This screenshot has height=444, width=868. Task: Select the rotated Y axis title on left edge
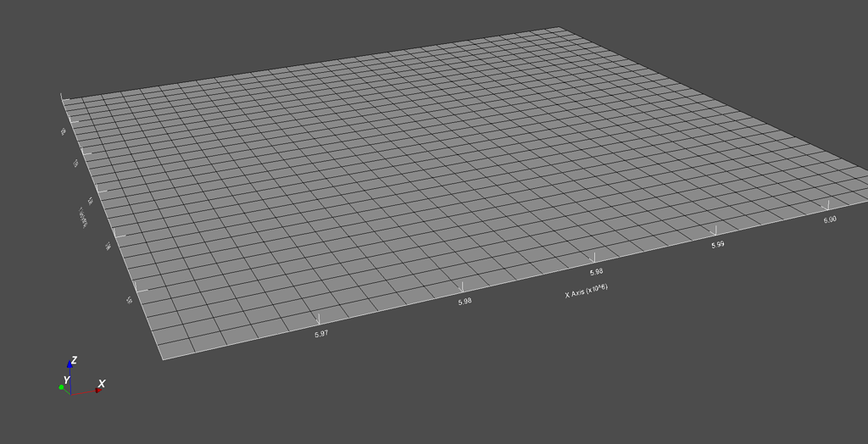tap(83, 217)
